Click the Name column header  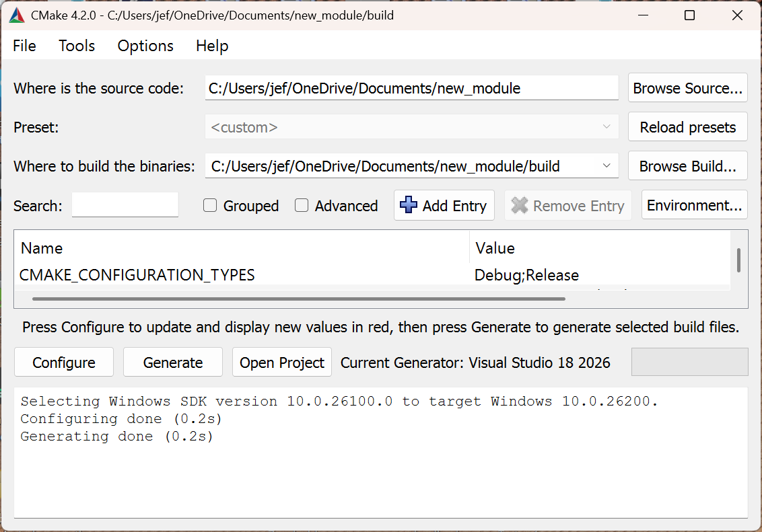coord(242,248)
